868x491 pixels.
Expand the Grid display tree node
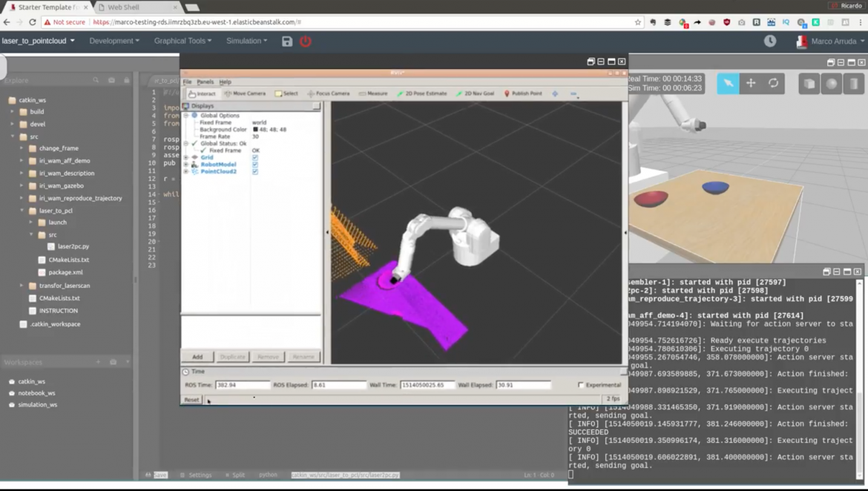pyautogui.click(x=186, y=158)
